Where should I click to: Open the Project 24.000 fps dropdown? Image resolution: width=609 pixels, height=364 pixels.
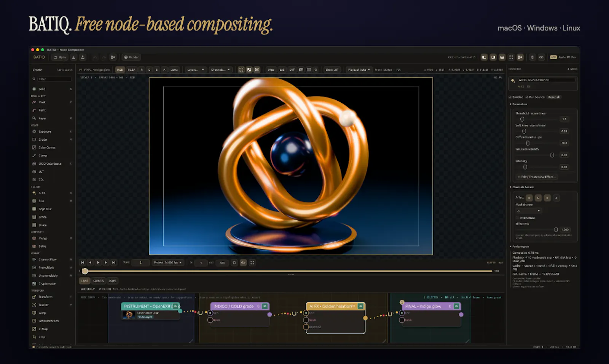tap(167, 262)
